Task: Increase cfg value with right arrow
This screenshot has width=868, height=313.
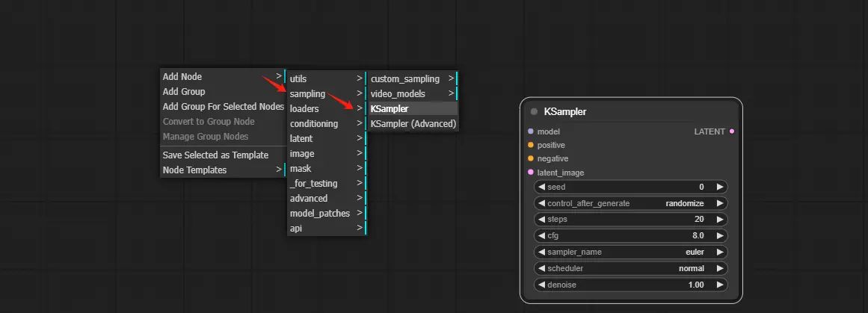Action: [x=720, y=236]
